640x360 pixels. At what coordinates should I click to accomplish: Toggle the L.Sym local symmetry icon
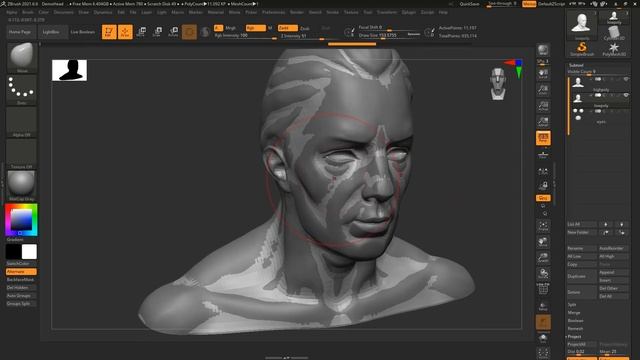(543, 171)
